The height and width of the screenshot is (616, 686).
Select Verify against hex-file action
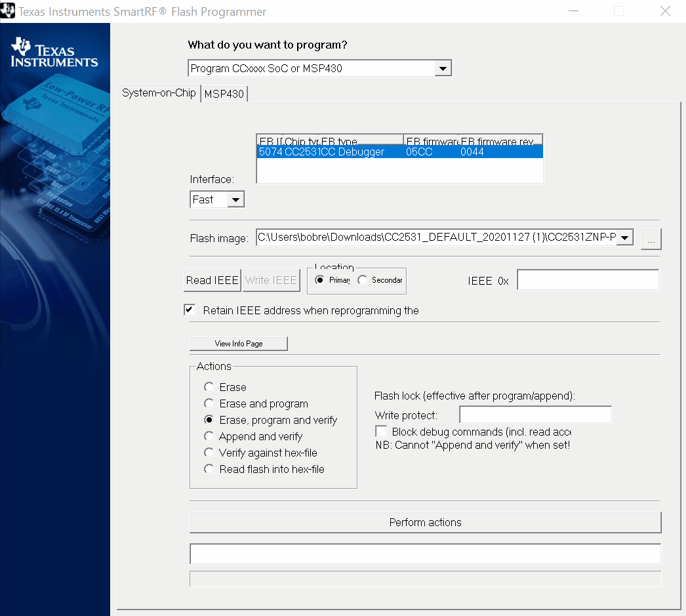tap(209, 453)
